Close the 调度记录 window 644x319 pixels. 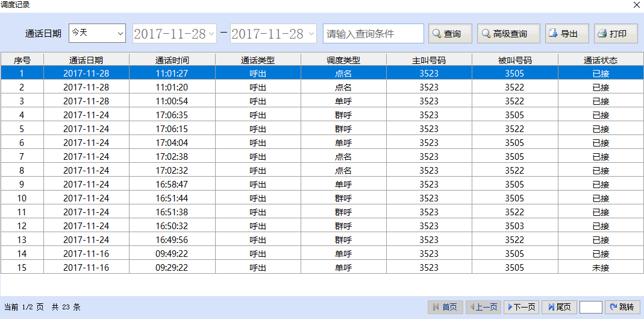[636, 5]
